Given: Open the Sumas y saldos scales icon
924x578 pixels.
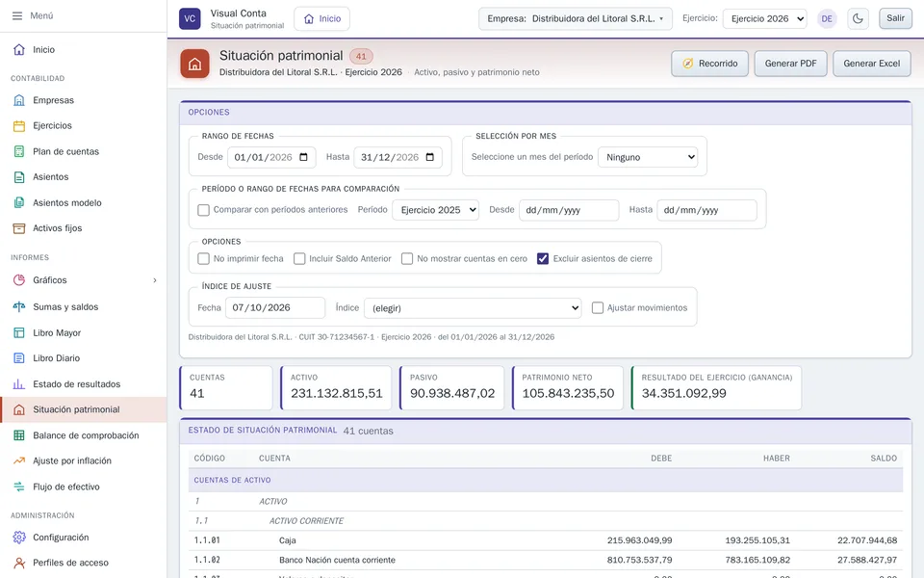Looking at the screenshot, I should pyautogui.click(x=19, y=306).
